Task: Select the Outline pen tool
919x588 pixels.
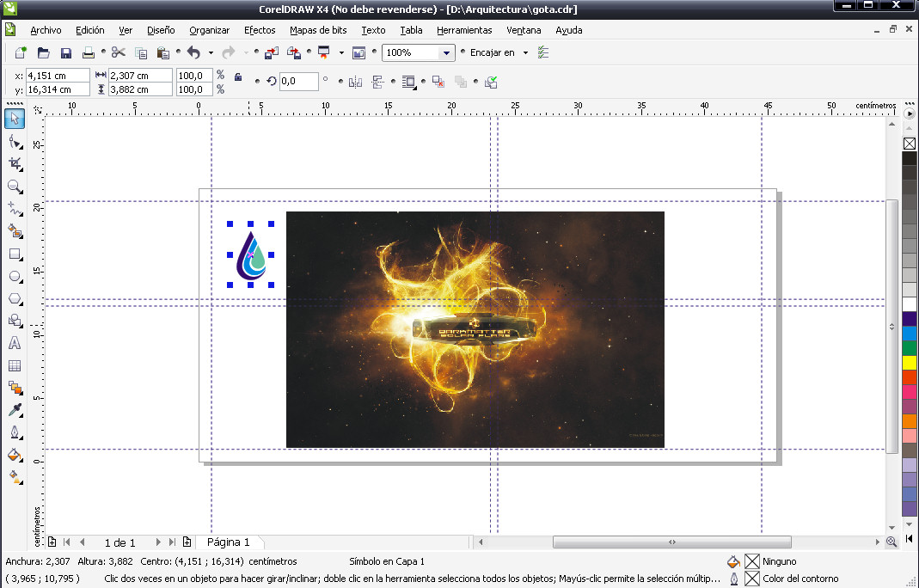Action: (x=15, y=432)
